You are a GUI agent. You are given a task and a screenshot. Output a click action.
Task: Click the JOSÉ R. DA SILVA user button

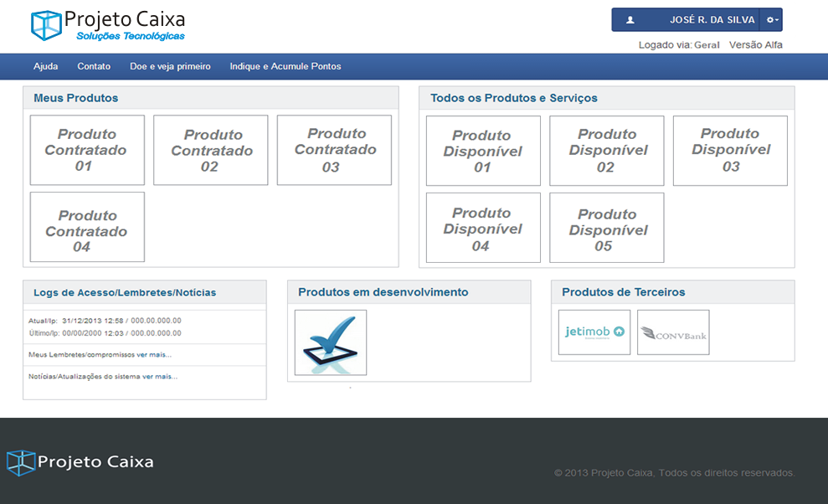(686, 20)
